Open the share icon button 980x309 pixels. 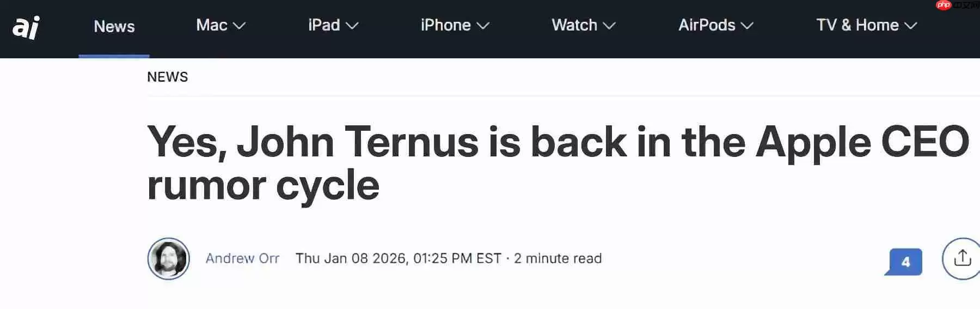pyautogui.click(x=962, y=258)
